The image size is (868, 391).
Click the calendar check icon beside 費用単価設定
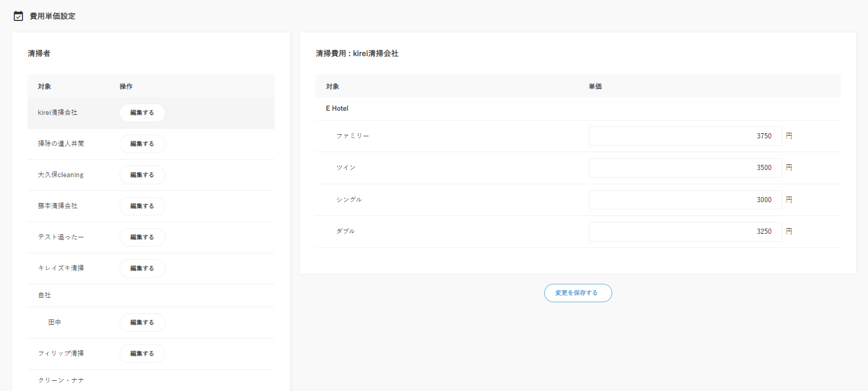[18, 16]
